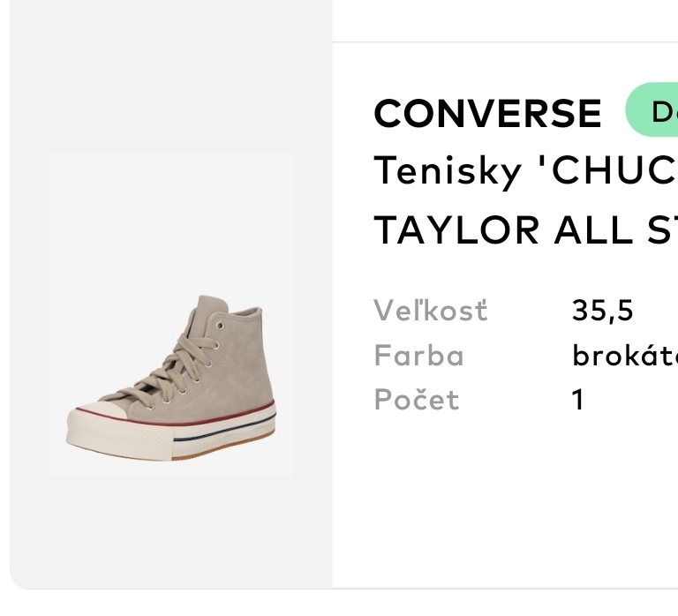Click the brokáto colour value
The width and height of the screenshot is (678, 616).
[624, 356]
